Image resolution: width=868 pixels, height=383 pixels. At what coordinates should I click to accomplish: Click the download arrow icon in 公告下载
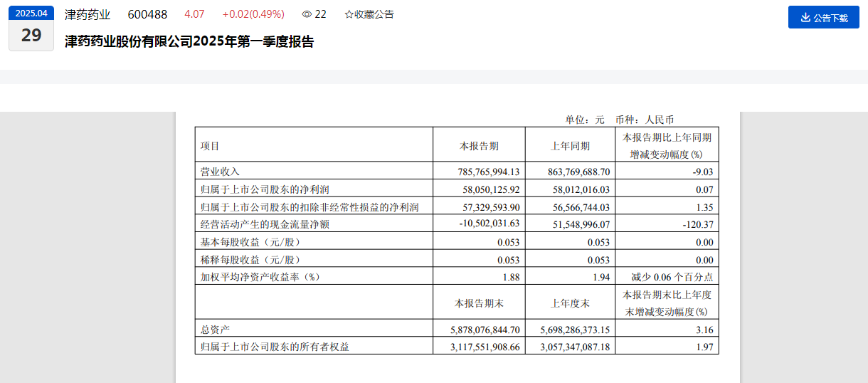pyautogui.click(x=805, y=17)
